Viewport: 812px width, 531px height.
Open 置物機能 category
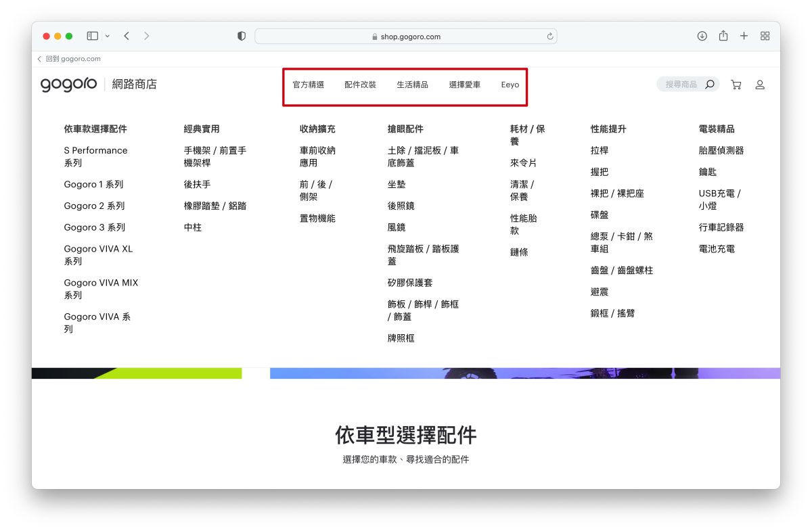point(317,218)
